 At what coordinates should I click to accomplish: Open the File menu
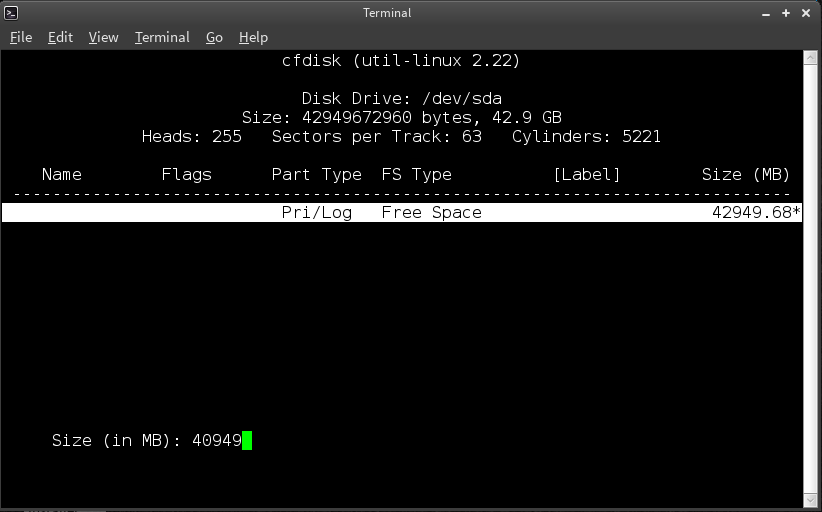[21, 37]
